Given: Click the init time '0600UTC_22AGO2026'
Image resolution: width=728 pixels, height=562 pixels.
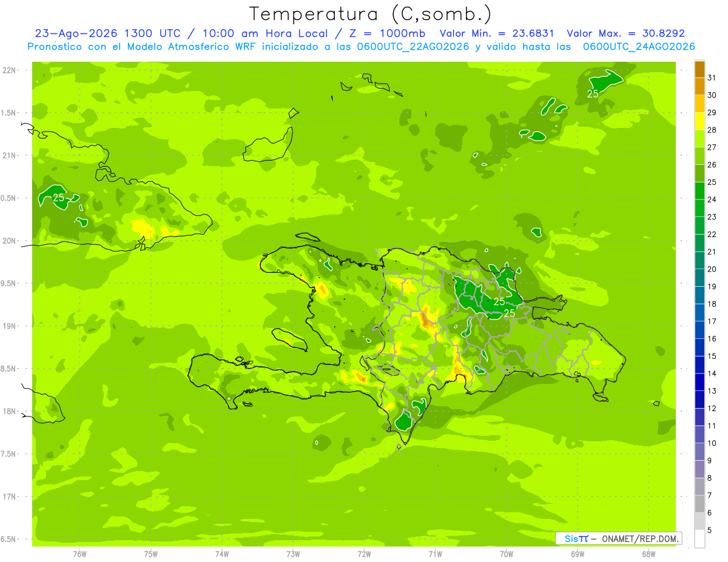Looking at the screenshot, I should [408, 47].
